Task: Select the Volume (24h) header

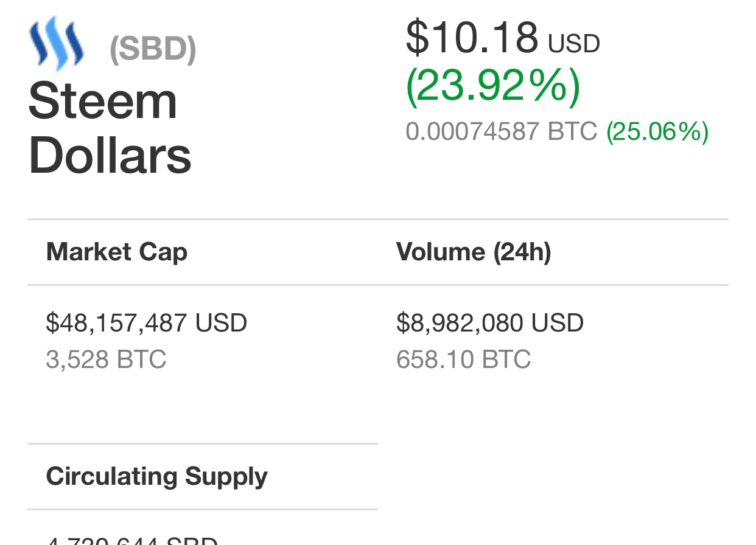Action: pos(474,252)
